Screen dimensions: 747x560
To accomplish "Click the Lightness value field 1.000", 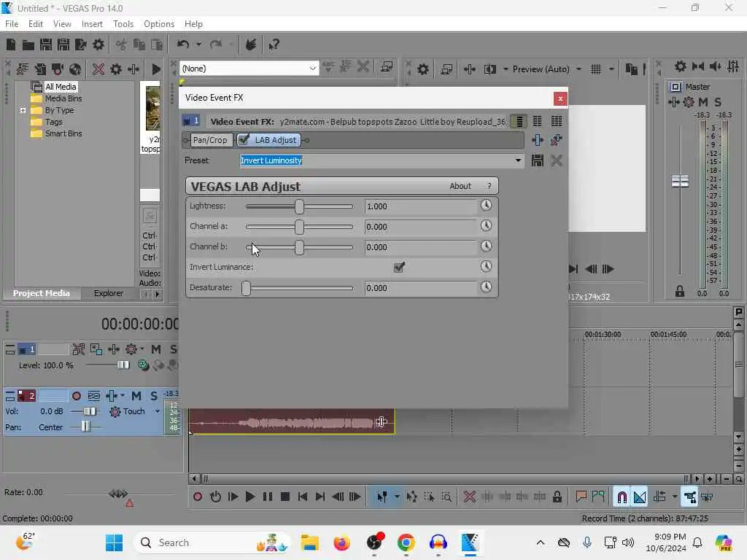I will click(x=421, y=206).
